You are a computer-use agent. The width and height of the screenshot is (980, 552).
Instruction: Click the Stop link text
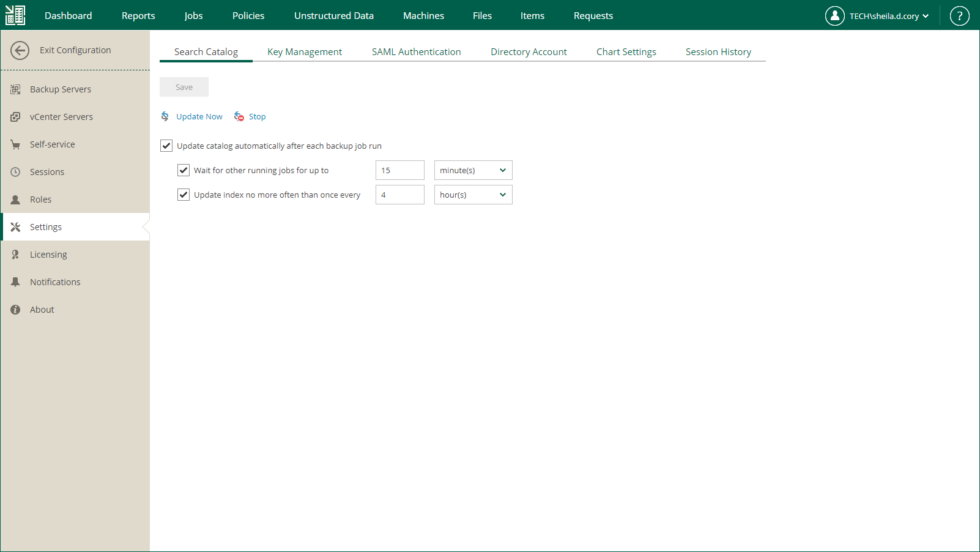[x=257, y=116]
